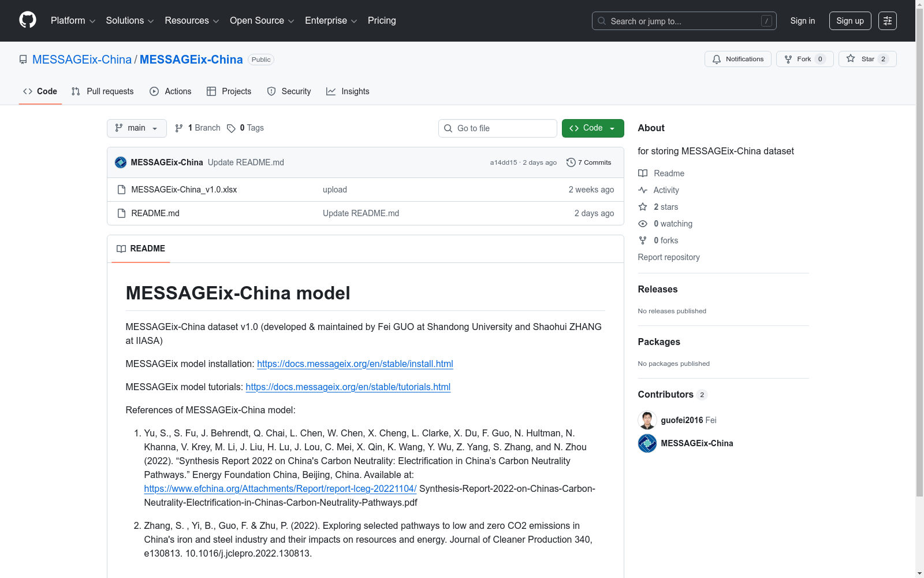This screenshot has height=578, width=924.
Task: Open the Projects tab
Action: 229,91
